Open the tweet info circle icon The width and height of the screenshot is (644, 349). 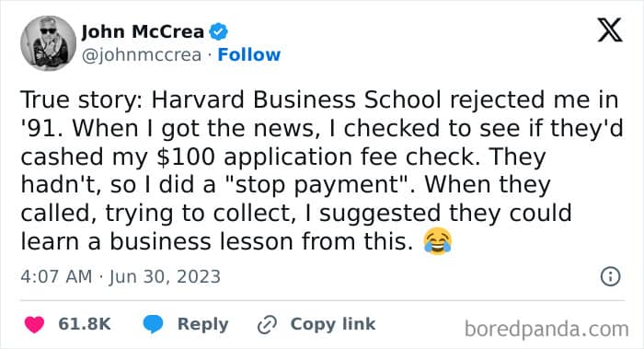click(610, 276)
